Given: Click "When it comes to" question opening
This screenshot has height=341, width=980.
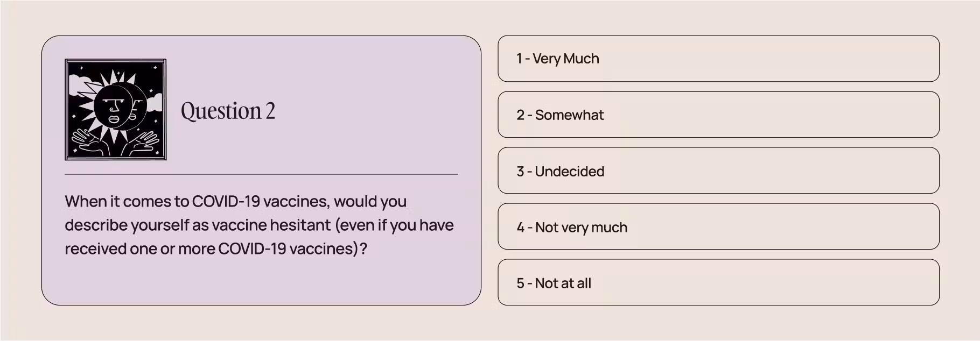Looking at the screenshot, I should coord(127,201).
